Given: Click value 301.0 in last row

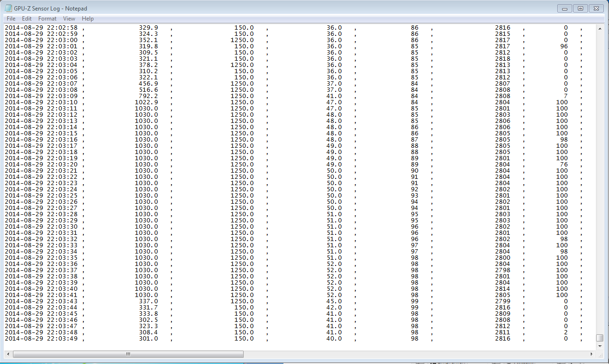Looking at the screenshot, I should [x=148, y=339].
